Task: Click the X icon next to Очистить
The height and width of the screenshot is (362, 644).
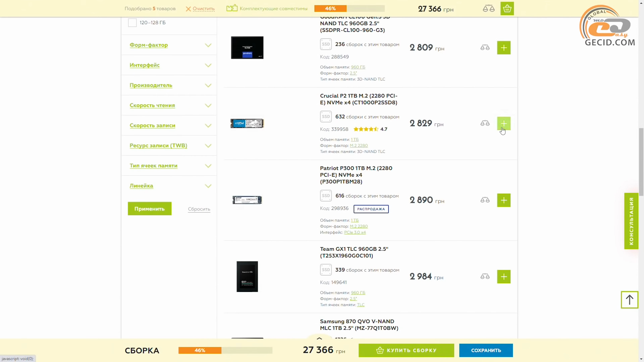Action: click(x=188, y=9)
